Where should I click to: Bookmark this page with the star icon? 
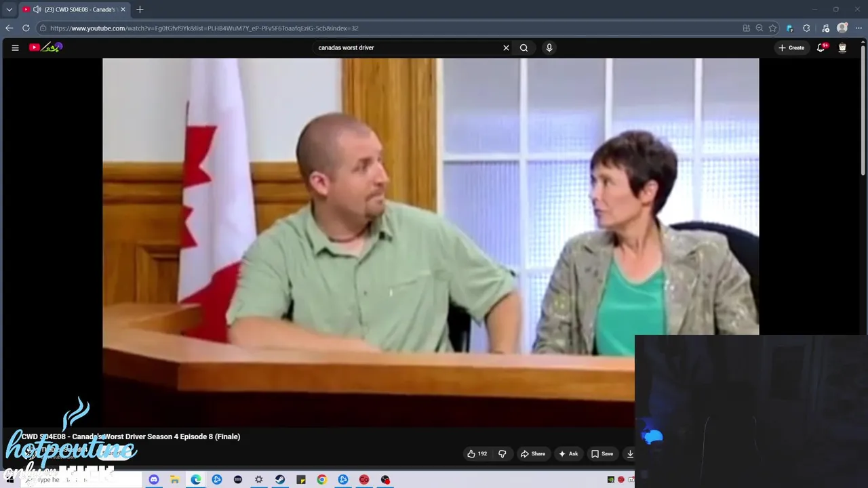772,28
